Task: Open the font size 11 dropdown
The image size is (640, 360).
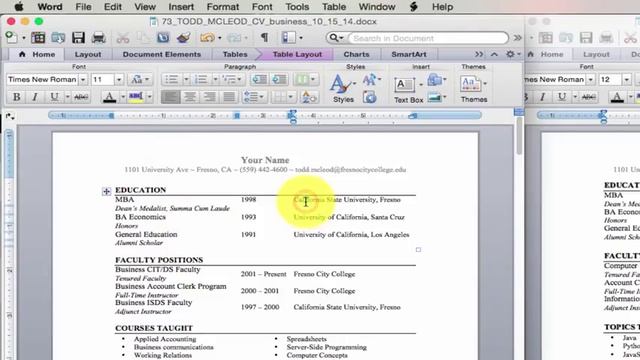Action: (119, 80)
